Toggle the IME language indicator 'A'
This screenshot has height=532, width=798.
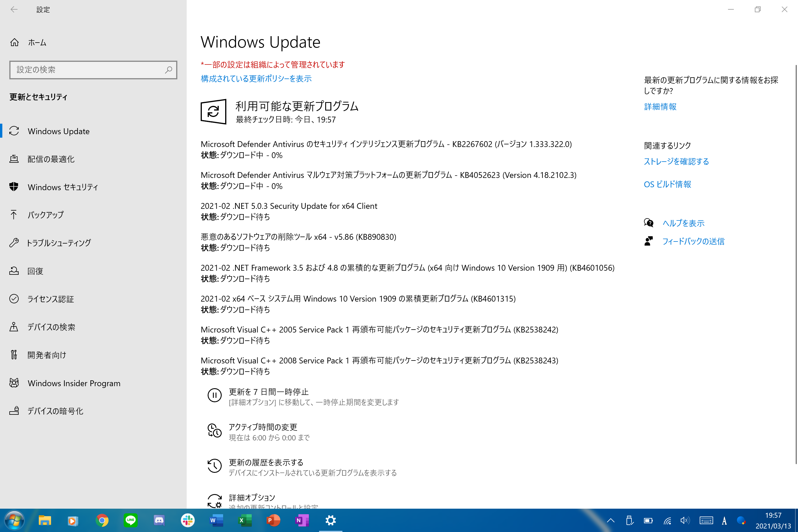point(724,520)
